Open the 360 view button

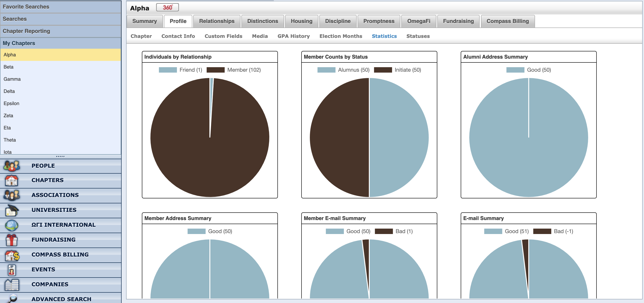168,7
